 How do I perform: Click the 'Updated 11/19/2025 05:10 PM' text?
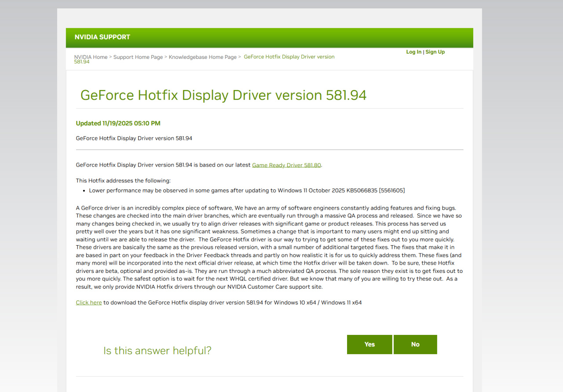[118, 123]
